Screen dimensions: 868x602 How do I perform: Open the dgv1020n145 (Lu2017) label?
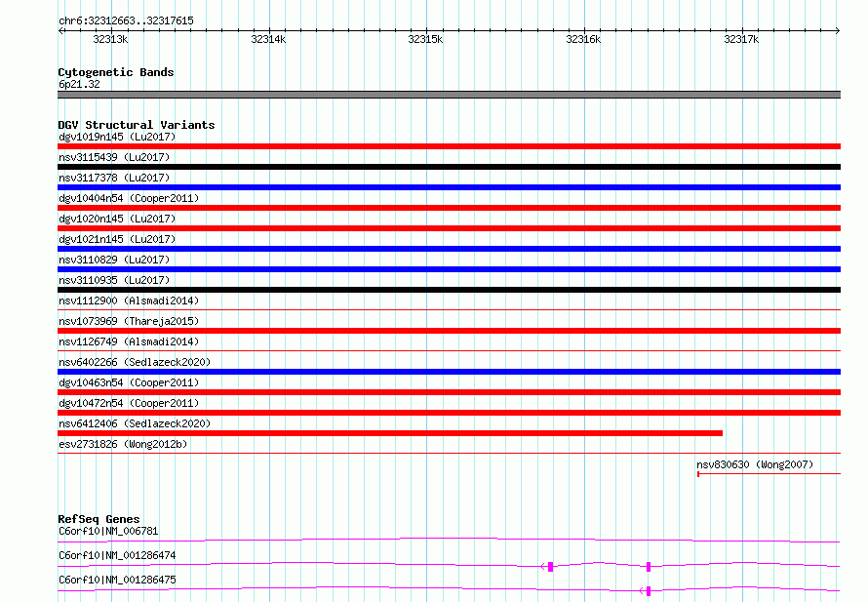point(117,219)
